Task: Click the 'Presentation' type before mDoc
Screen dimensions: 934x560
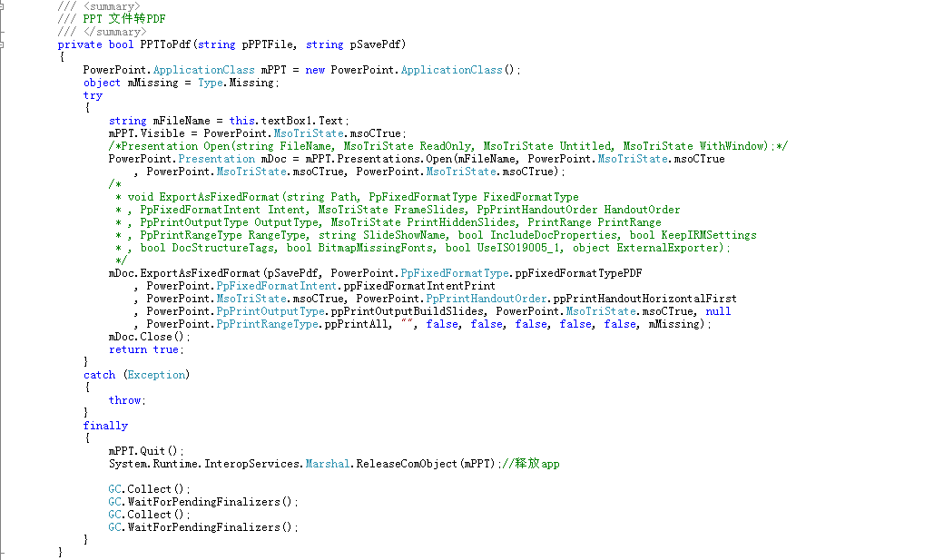Action: [216, 159]
